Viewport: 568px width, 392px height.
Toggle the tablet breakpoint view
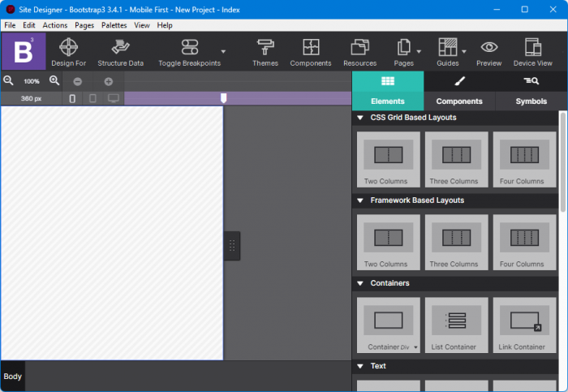(x=93, y=98)
